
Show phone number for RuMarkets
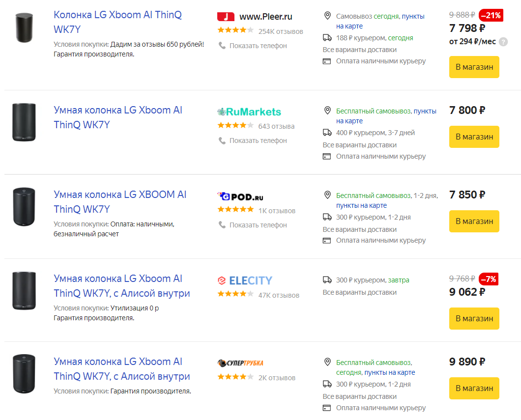258,140
